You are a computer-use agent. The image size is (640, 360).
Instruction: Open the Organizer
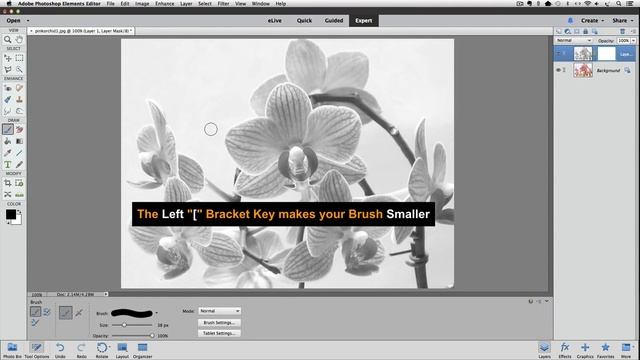(x=142, y=350)
